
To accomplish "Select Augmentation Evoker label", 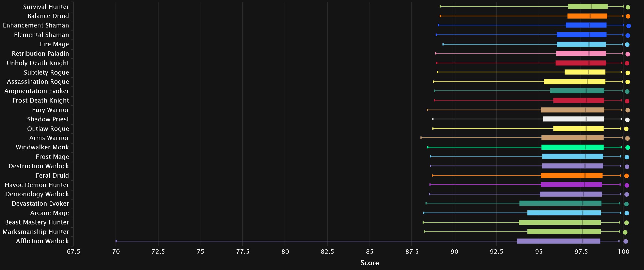I will click(37, 91).
